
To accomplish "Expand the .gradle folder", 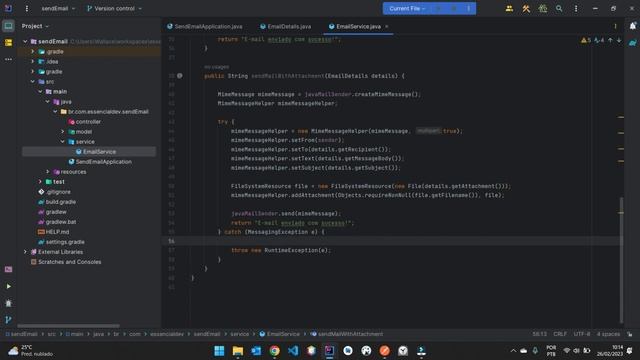I will [x=33, y=51].
